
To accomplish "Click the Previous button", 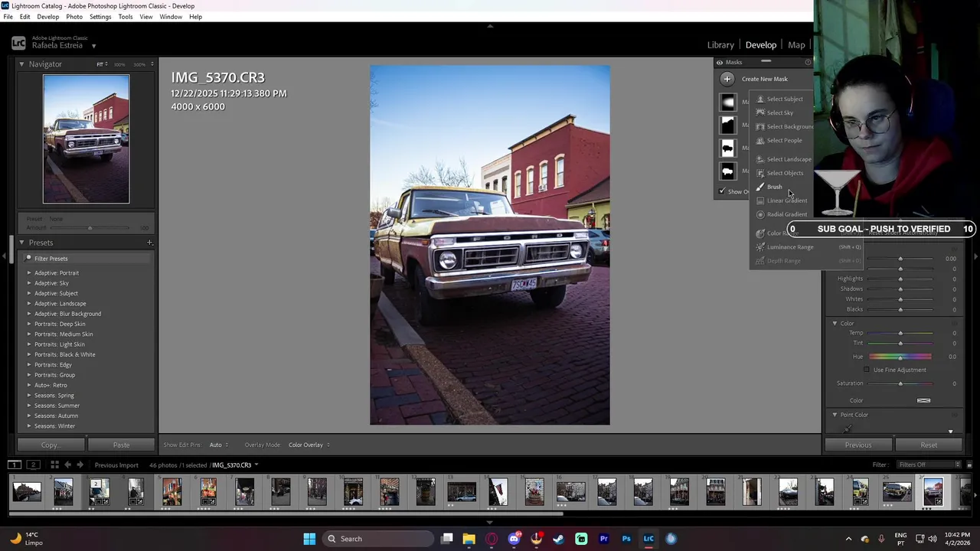I will pyautogui.click(x=858, y=445).
